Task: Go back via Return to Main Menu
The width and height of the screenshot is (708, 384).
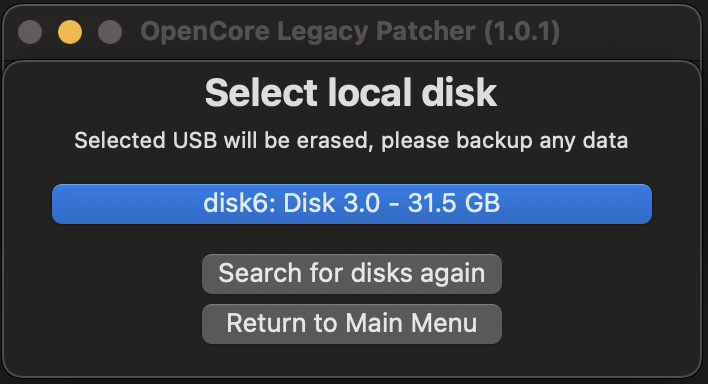Action: [x=352, y=323]
